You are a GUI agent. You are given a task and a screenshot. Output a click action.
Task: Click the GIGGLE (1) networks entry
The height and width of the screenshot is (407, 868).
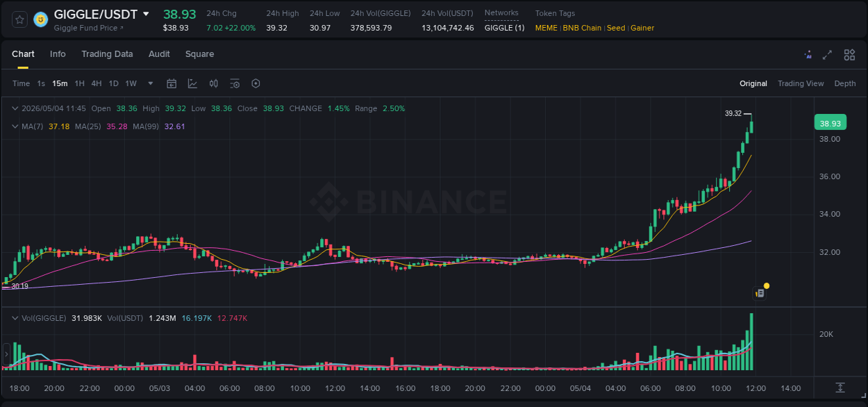pos(505,28)
